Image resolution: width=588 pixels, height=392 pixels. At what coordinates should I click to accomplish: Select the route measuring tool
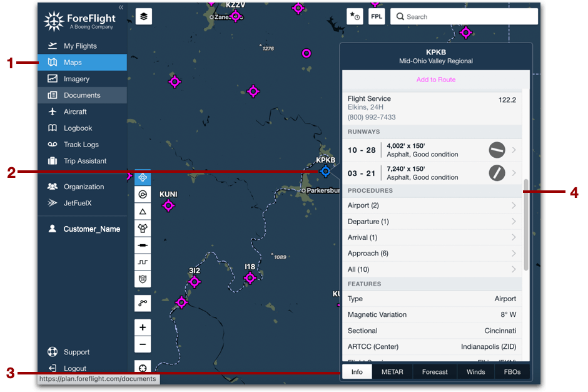coord(143,303)
